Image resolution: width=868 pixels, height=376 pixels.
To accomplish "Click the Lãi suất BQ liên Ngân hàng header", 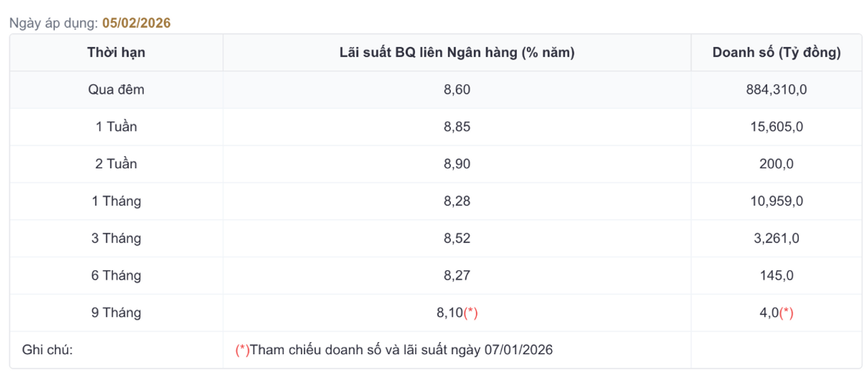I will click(456, 52).
